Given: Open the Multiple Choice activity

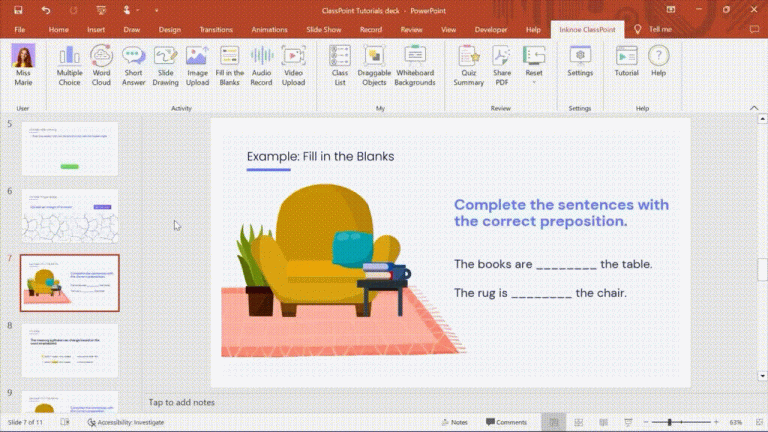Looking at the screenshot, I should pyautogui.click(x=69, y=65).
